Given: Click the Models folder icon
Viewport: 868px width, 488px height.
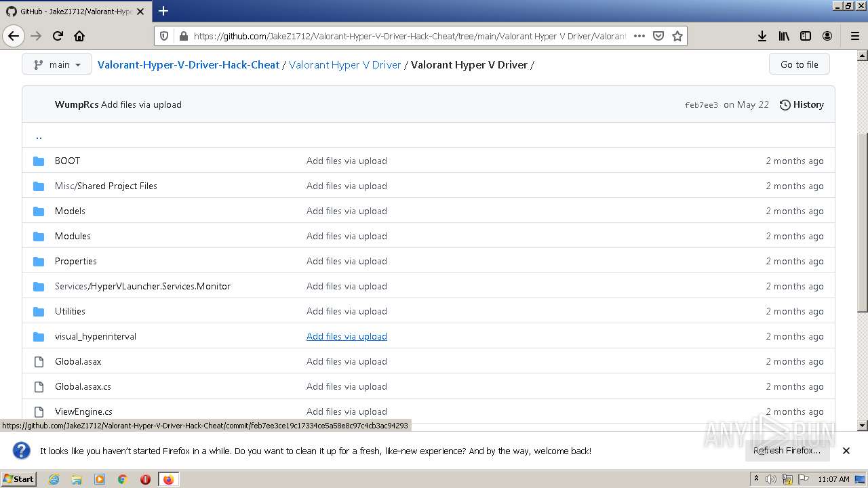Looking at the screenshot, I should coord(39,211).
